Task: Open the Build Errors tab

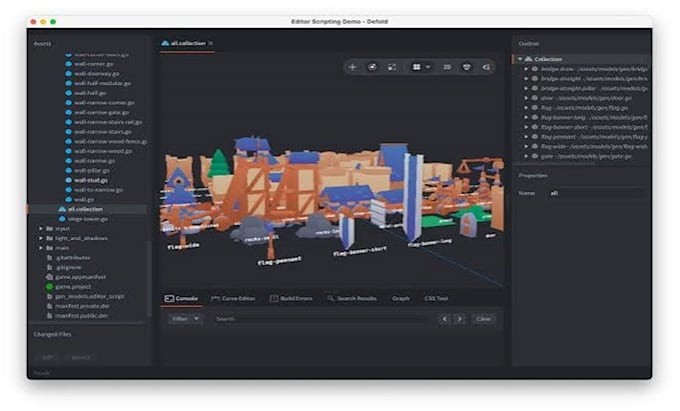Action: coord(291,298)
